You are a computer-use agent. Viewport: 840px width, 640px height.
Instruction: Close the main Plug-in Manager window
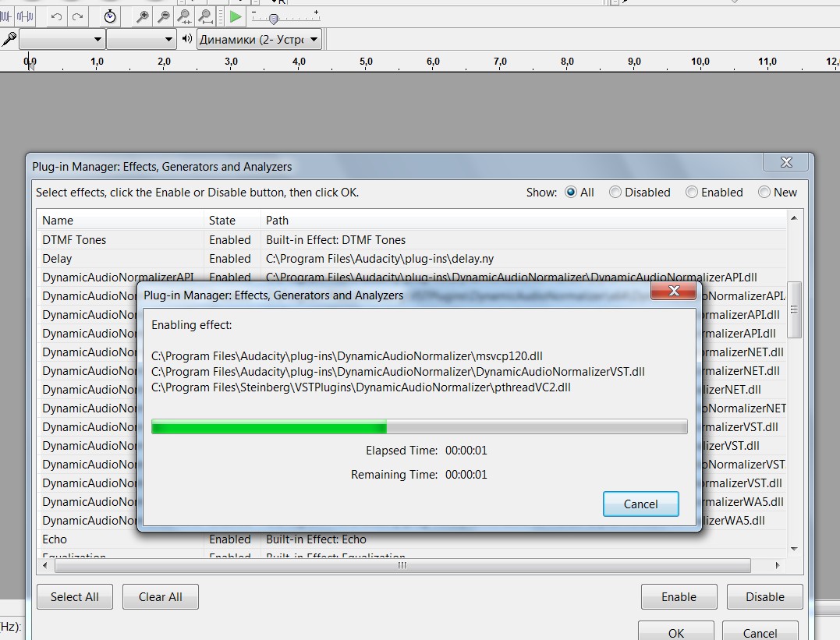click(x=786, y=162)
